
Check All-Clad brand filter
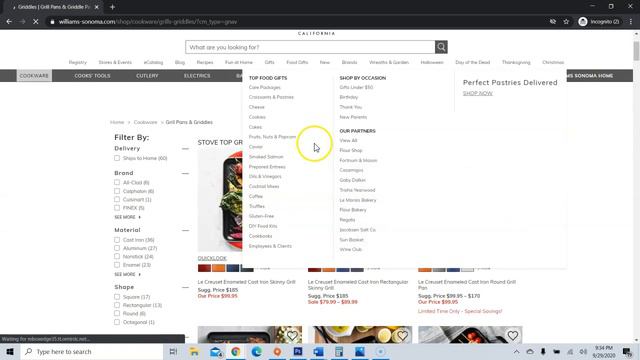(x=117, y=182)
